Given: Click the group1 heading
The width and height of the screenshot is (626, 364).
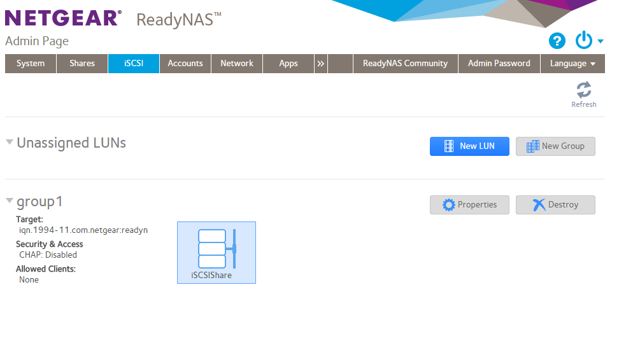Looking at the screenshot, I should click(39, 202).
